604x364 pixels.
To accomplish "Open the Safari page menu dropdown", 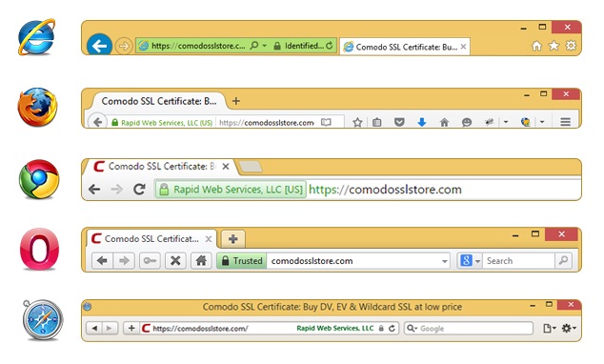I will (x=550, y=328).
